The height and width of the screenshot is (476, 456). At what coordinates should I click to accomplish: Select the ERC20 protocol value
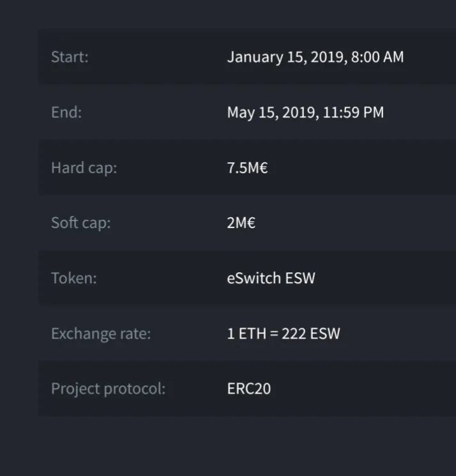click(x=249, y=388)
